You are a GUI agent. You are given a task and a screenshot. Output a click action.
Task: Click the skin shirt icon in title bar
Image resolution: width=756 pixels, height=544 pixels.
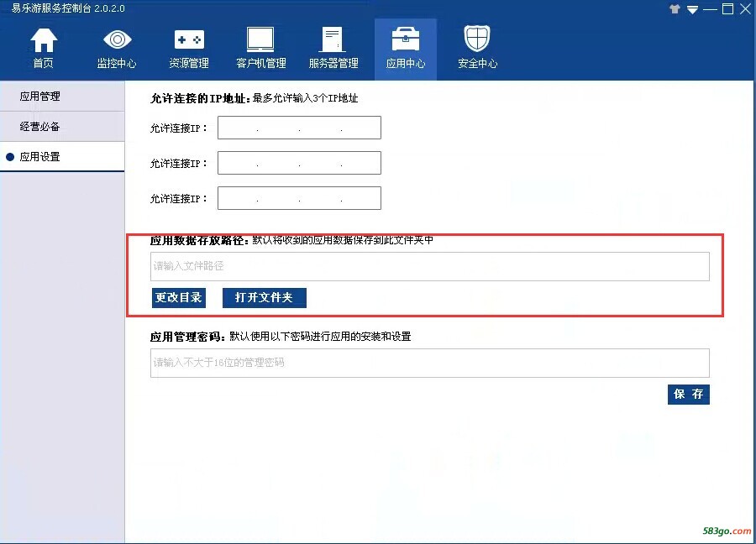[x=675, y=8]
